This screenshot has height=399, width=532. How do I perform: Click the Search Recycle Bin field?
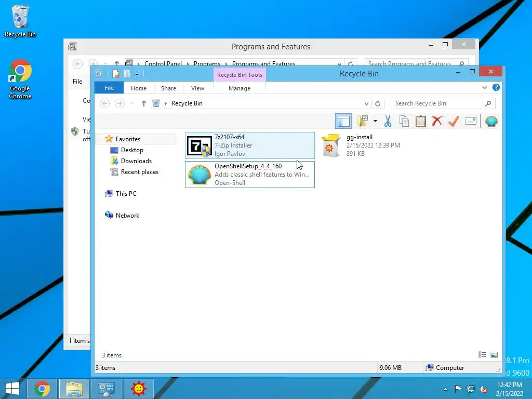(443, 103)
